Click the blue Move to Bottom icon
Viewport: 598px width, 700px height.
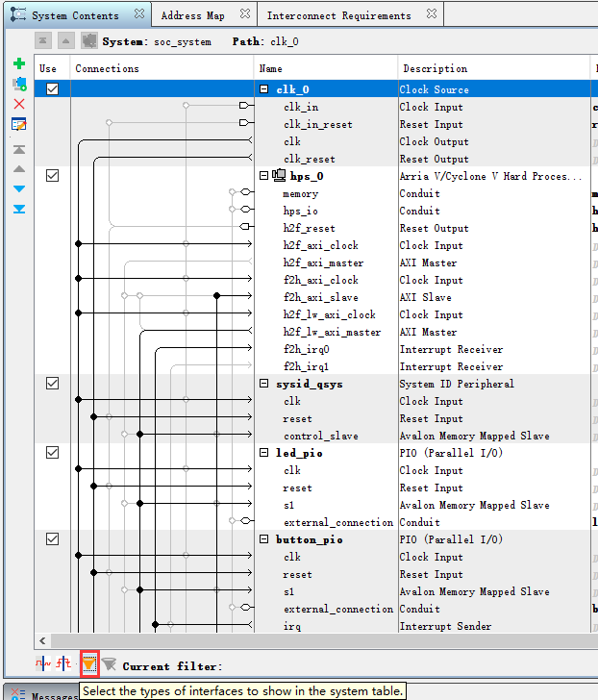(18, 209)
